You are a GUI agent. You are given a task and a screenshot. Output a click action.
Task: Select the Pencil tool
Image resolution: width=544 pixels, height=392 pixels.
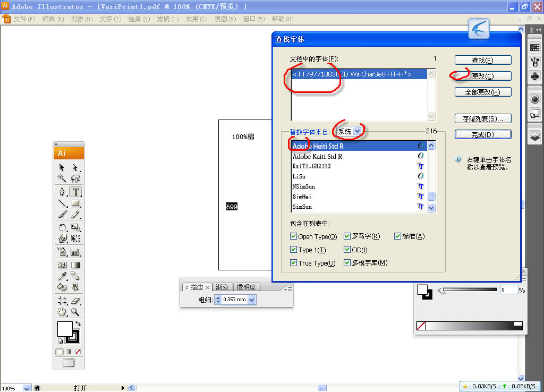coord(75,215)
